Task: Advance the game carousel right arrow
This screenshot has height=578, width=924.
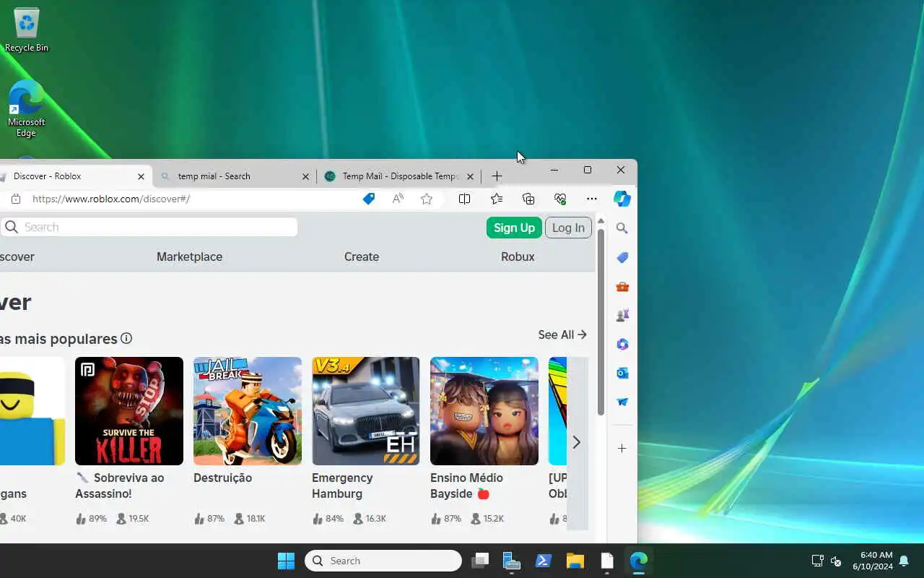Action: point(576,442)
